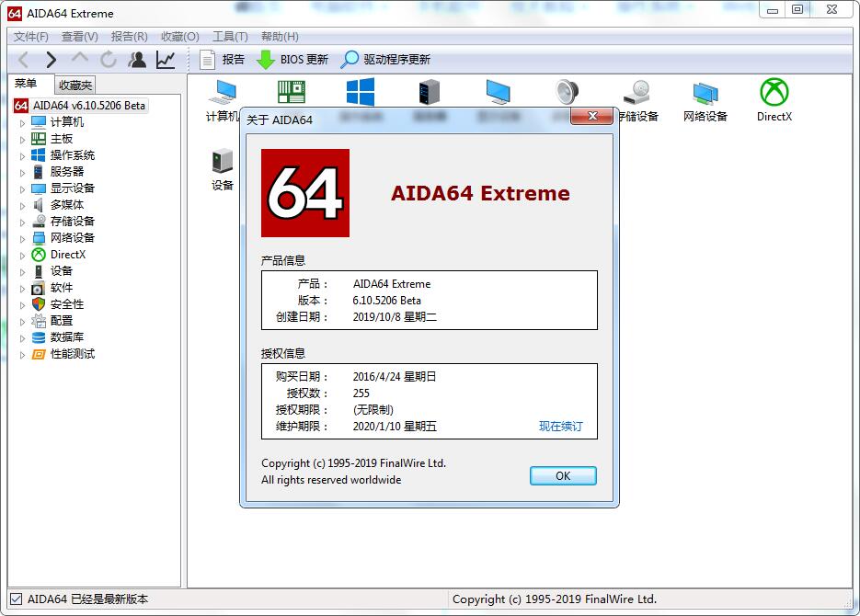Viewport: 860px width, 616px height.
Task: Maximize the AIDA64 Extreme window
Action: click(798, 10)
